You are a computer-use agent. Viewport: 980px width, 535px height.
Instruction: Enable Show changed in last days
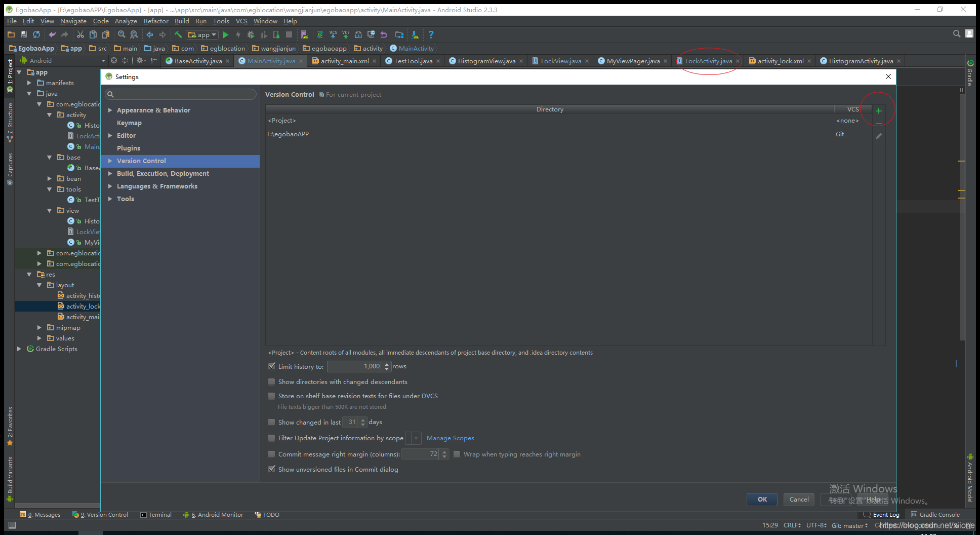pos(272,422)
